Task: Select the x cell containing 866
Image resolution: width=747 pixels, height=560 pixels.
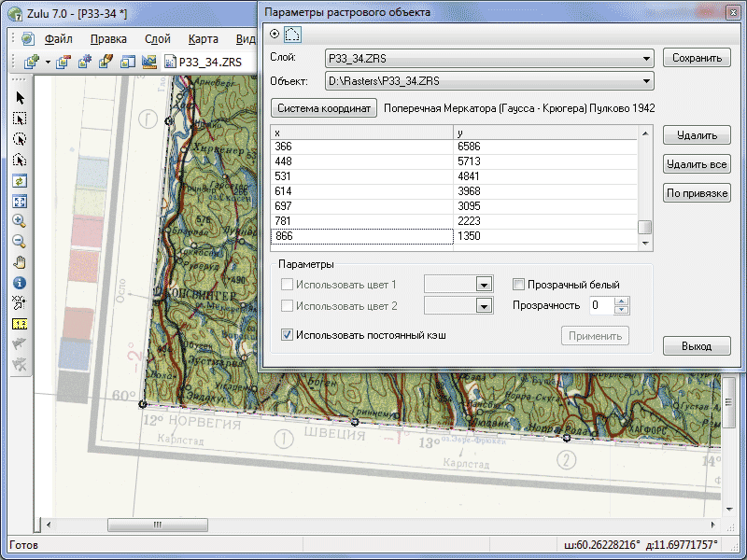Action: pos(360,236)
